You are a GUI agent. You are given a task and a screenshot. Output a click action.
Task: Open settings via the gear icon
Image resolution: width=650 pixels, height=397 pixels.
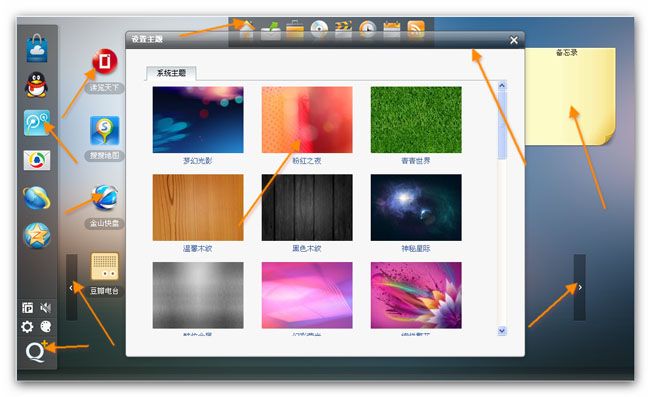point(27,327)
